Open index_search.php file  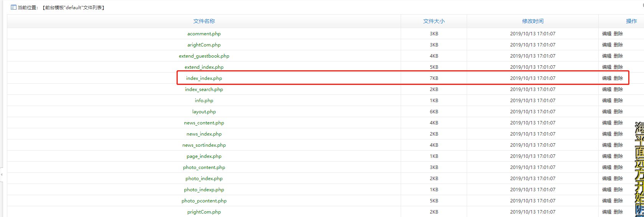(x=204, y=89)
